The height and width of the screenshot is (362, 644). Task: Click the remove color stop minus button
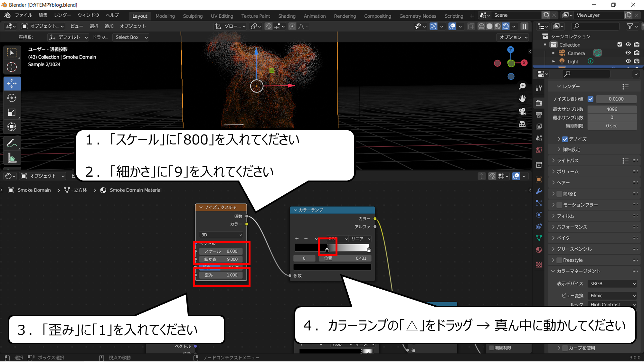(x=306, y=239)
